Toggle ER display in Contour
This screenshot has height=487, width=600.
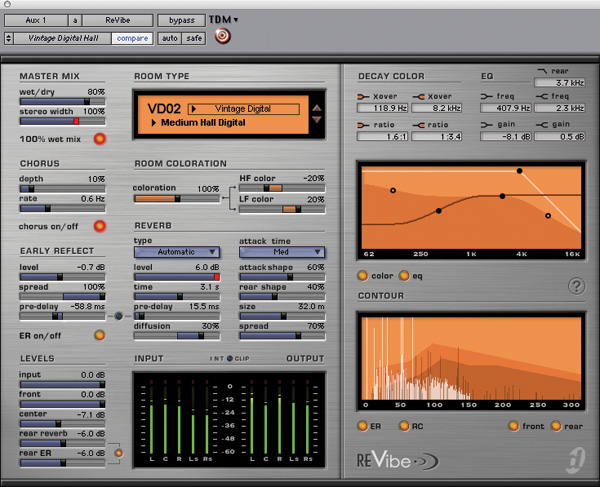(362, 426)
